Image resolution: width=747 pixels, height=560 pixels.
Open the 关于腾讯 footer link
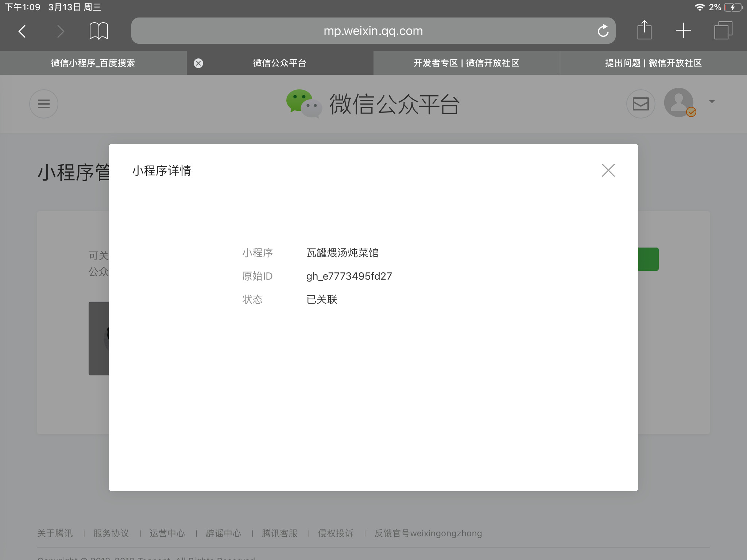(x=55, y=533)
